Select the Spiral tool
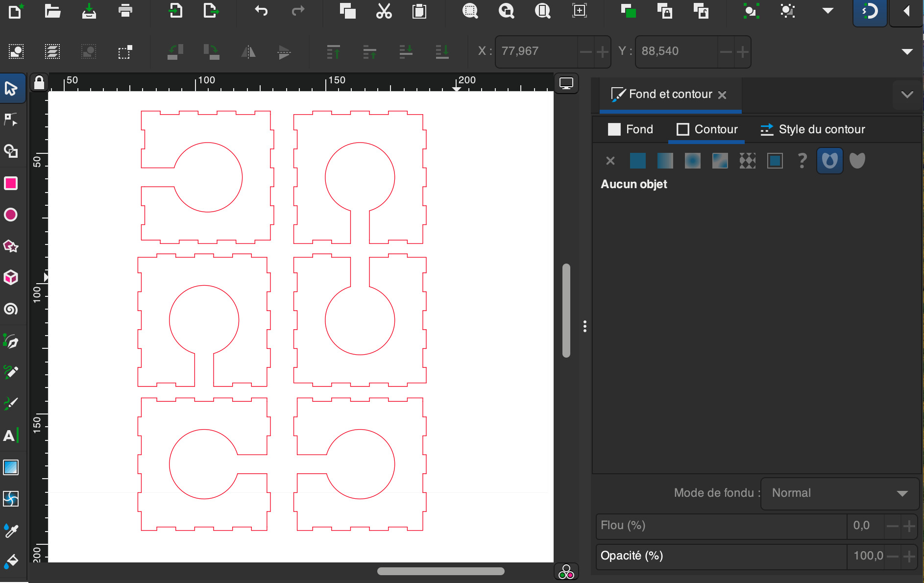The height and width of the screenshot is (583, 924). pyautogui.click(x=11, y=309)
